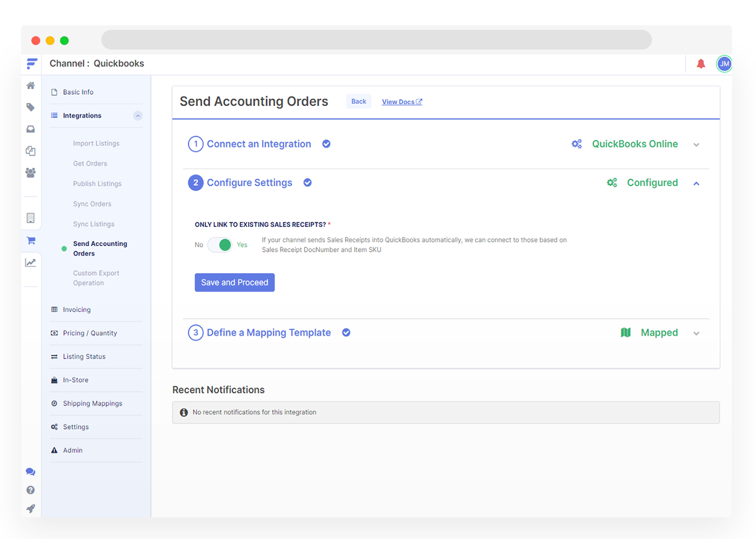Open the inbox tray icon in left rail
Screen dimensions: 756x539
click(30, 129)
